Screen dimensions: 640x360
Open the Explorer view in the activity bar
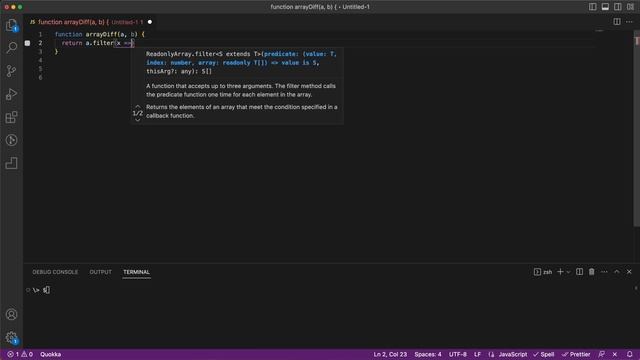(x=11, y=25)
